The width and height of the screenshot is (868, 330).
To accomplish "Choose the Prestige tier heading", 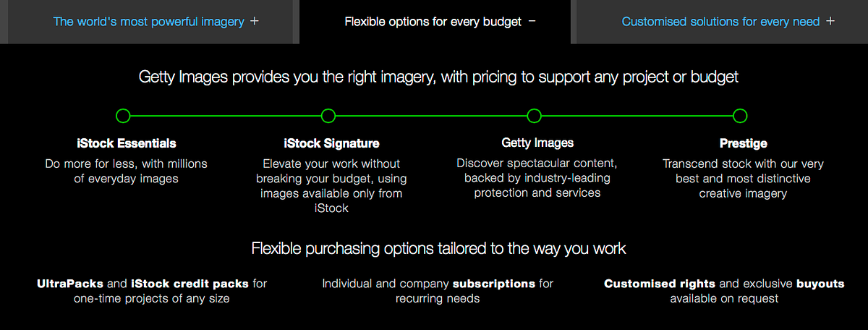I will [x=743, y=143].
